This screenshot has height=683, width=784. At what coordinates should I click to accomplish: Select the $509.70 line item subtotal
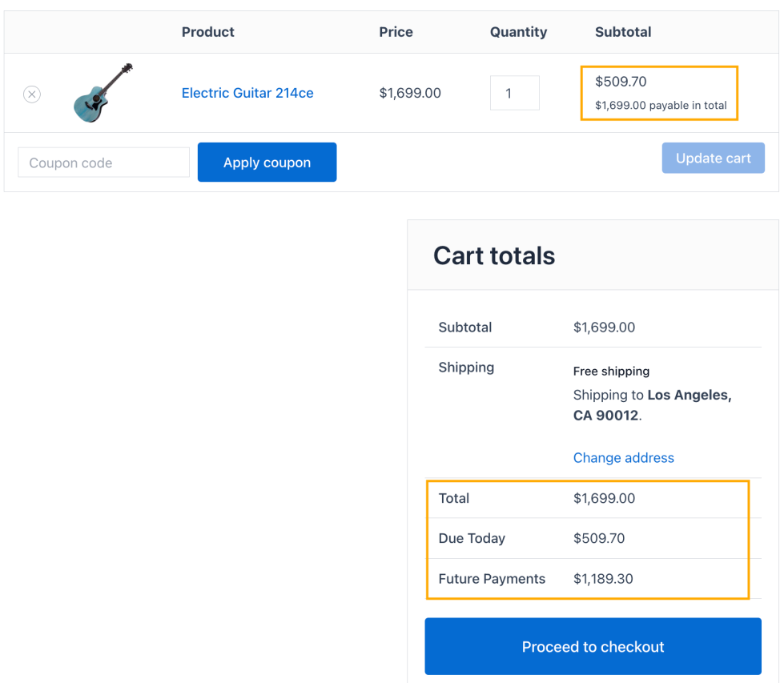coord(621,82)
